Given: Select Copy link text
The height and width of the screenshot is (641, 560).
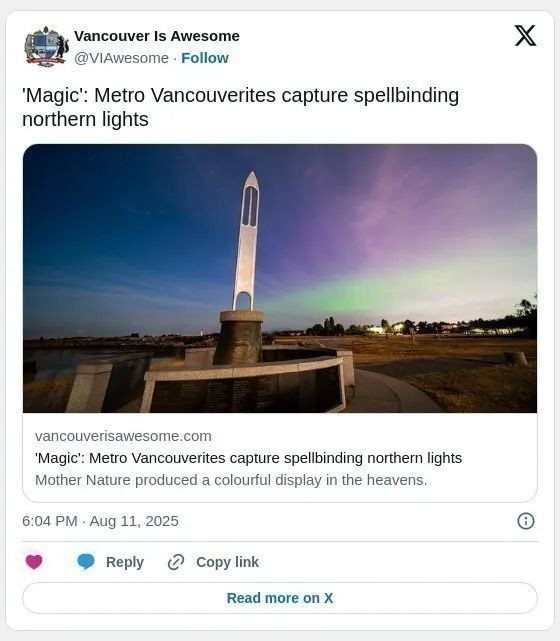Looking at the screenshot, I should (227, 562).
